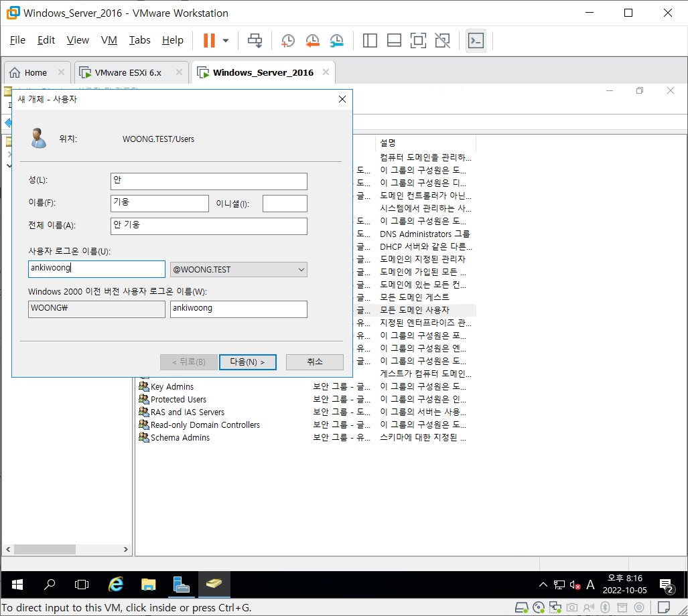The width and height of the screenshot is (688, 616).
Task: Open the Tabs menu
Action: click(139, 40)
